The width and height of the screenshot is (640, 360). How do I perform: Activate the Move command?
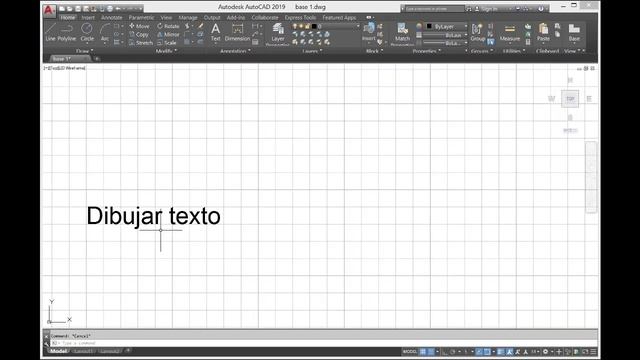point(140,26)
